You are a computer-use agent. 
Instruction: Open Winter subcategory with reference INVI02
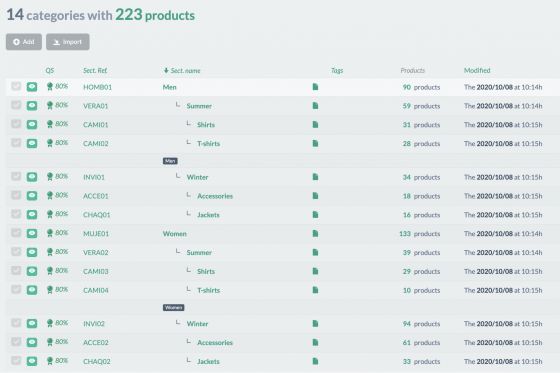(197, 324)
